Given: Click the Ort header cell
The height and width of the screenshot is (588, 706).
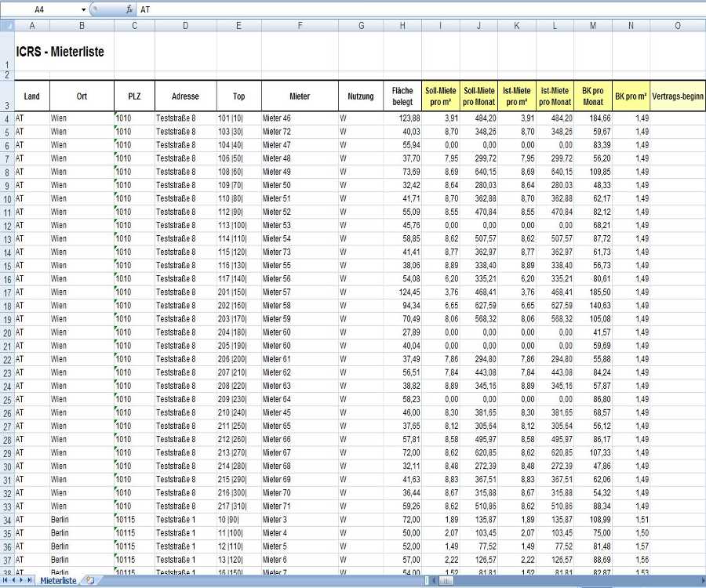Looking at the screenshot, I should 82,96.
